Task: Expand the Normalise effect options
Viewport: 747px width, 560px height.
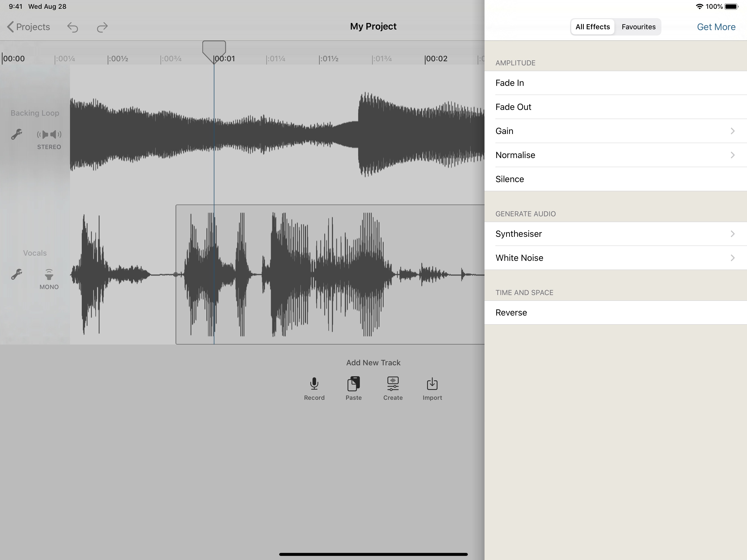Action: tap(615, 155)
